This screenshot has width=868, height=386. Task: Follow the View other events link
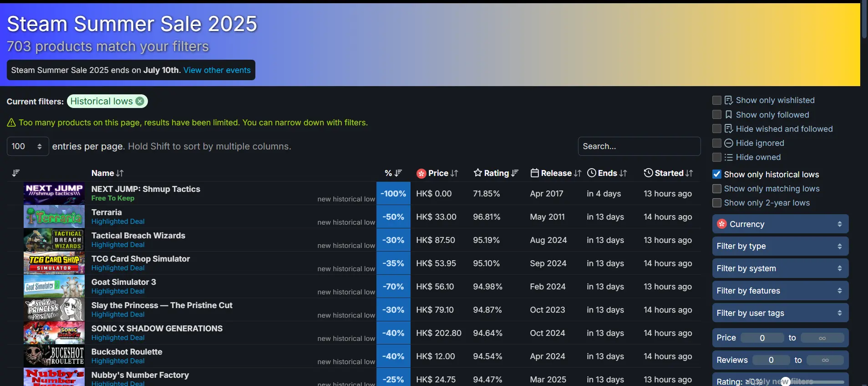coord(217,70)
